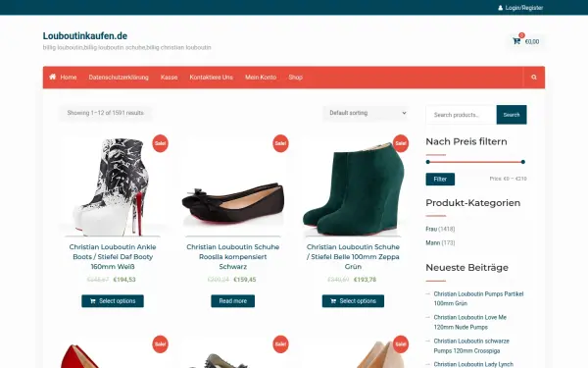Viewport: 588px width, 368px height.
Task: Open Datenschutzerklärung menu item
Action: pos(119,77)
